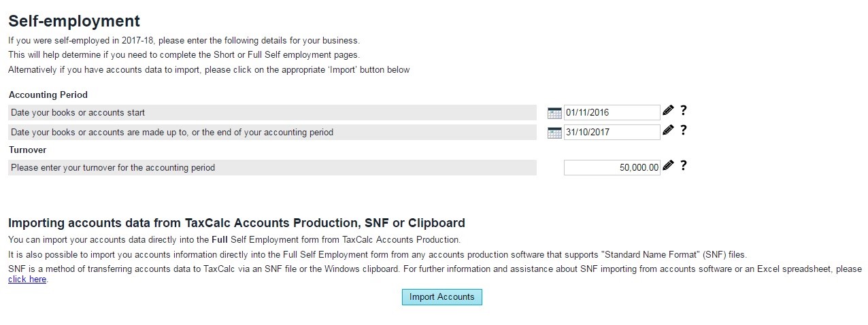Open calendar picker for accounting period end date

(x=554, y=133)
